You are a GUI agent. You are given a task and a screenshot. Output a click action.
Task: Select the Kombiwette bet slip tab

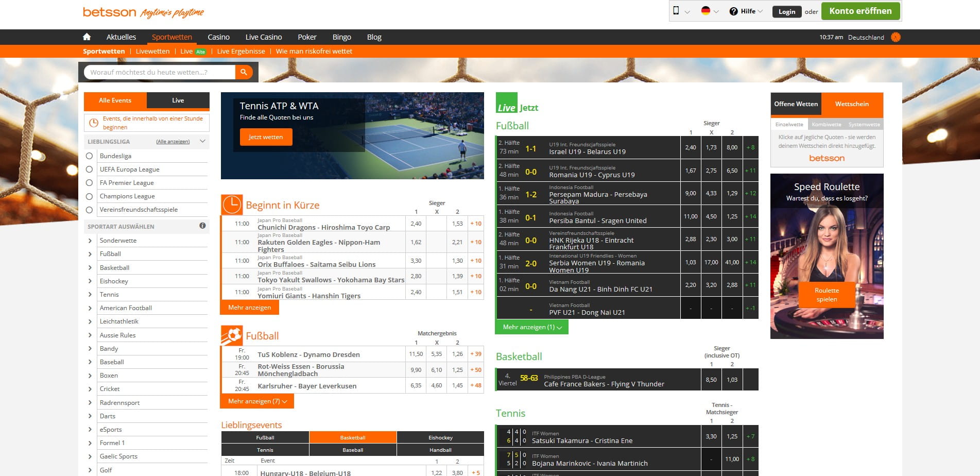point(826,124)
